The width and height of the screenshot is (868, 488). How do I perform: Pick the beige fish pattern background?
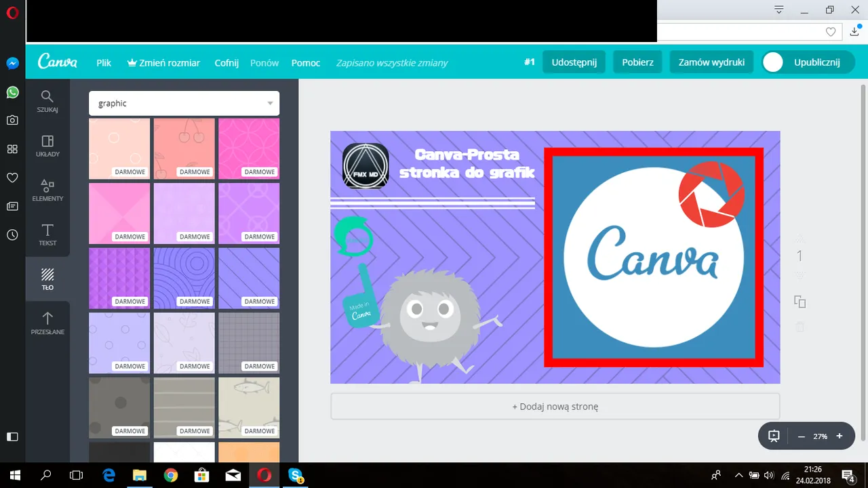click(249, 408)
